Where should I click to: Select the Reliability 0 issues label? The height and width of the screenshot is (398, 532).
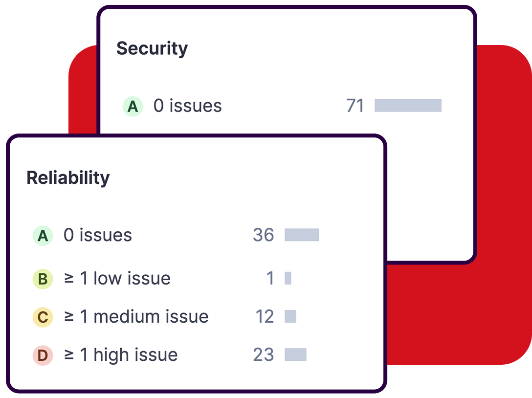click(98, 235)
